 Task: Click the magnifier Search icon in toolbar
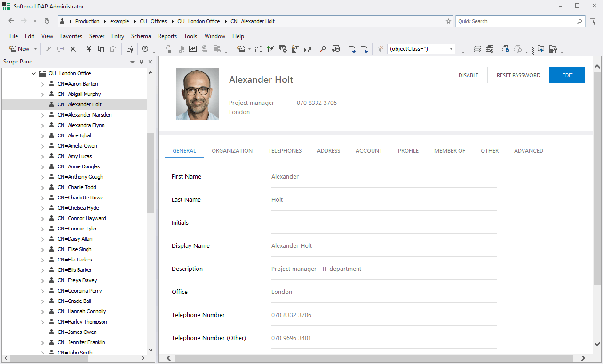(323, 49)
